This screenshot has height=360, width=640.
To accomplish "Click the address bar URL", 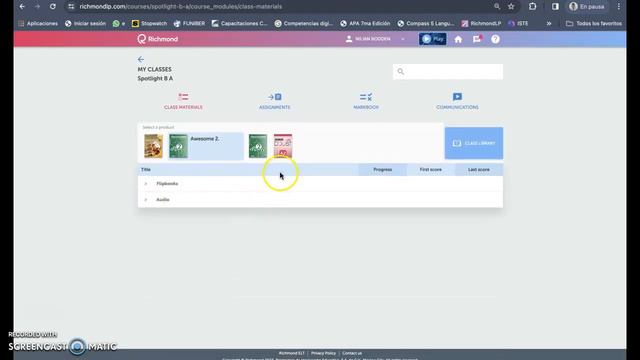I will (x=180, y=7).
